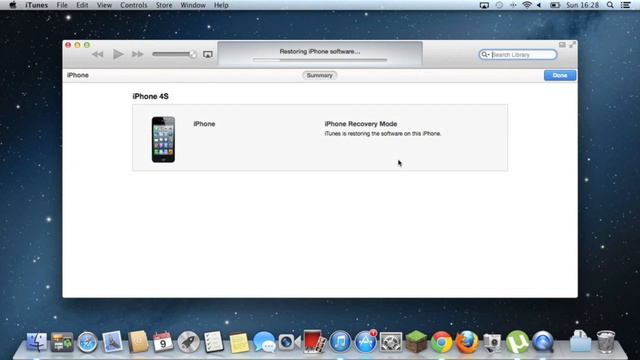Select the Summary tab

[320, 76]
